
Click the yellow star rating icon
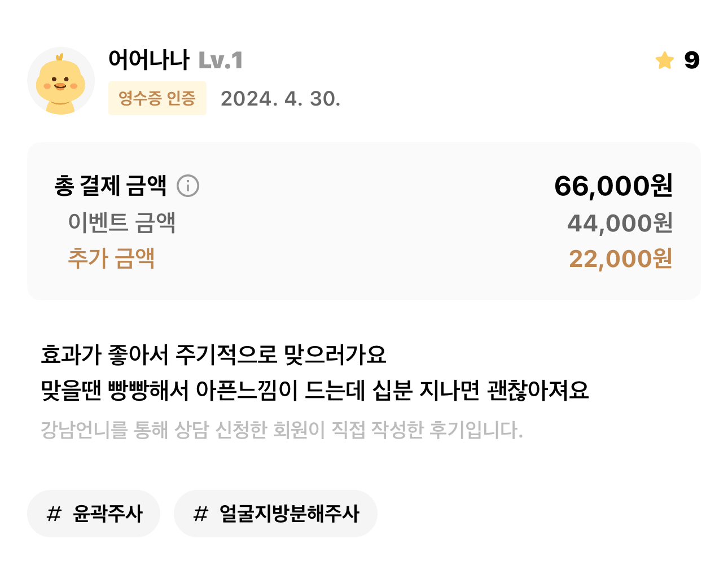pyautogui.click(x=665, y=60)
